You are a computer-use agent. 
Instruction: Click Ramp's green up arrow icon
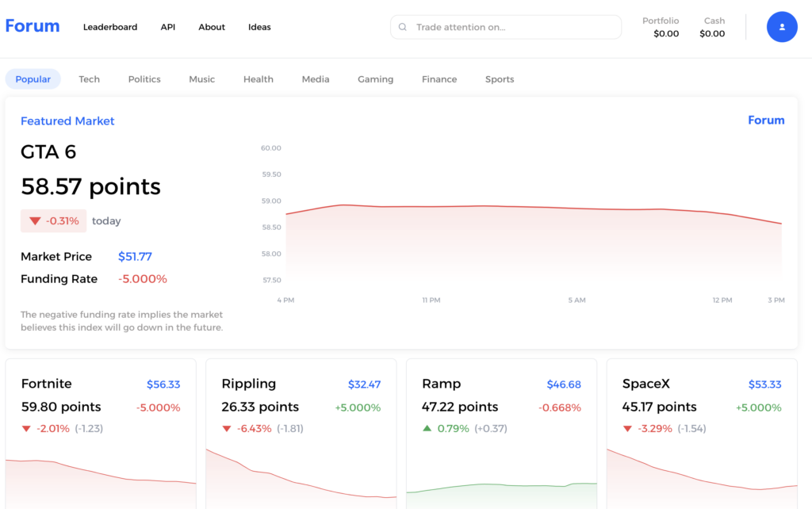(x=427, y=428)
